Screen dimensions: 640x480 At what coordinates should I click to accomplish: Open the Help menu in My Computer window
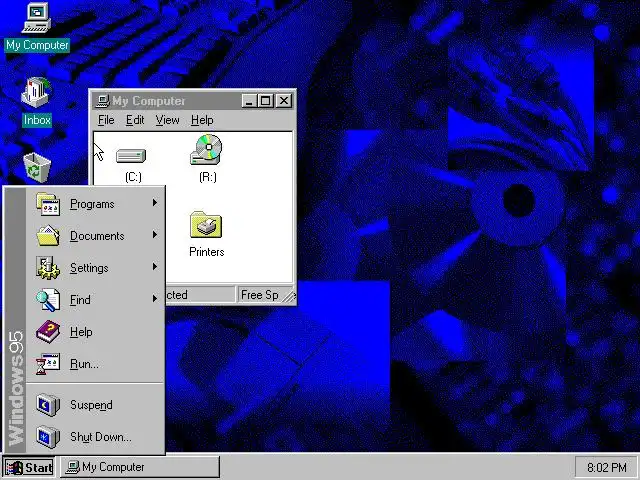pyautogui.click(x=202, y=120)
